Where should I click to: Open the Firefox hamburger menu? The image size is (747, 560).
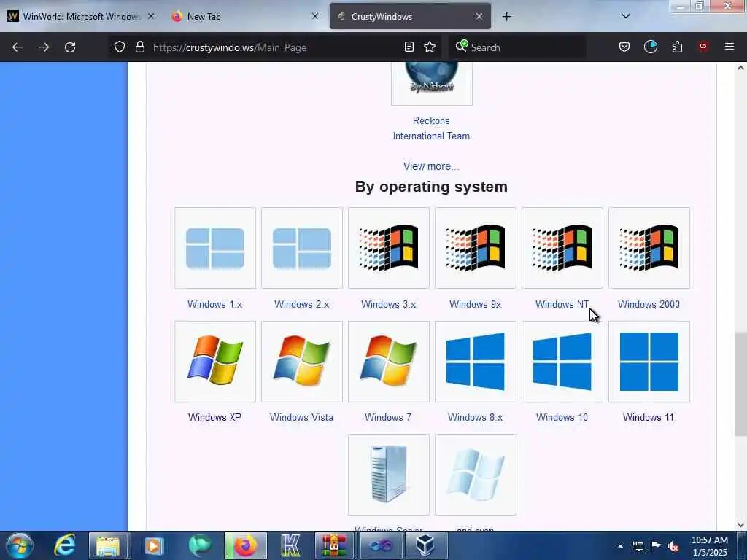click(x=729, y=47)
